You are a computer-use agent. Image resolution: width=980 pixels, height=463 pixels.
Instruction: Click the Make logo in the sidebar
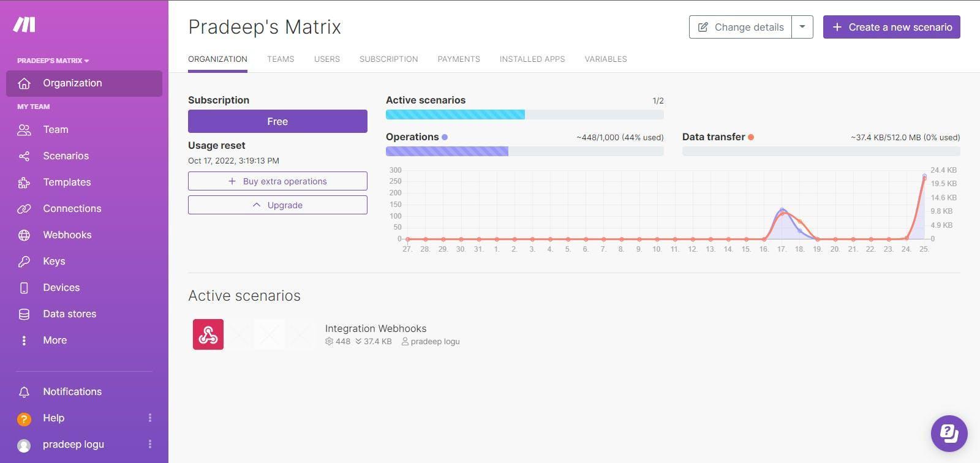(24, 24)
